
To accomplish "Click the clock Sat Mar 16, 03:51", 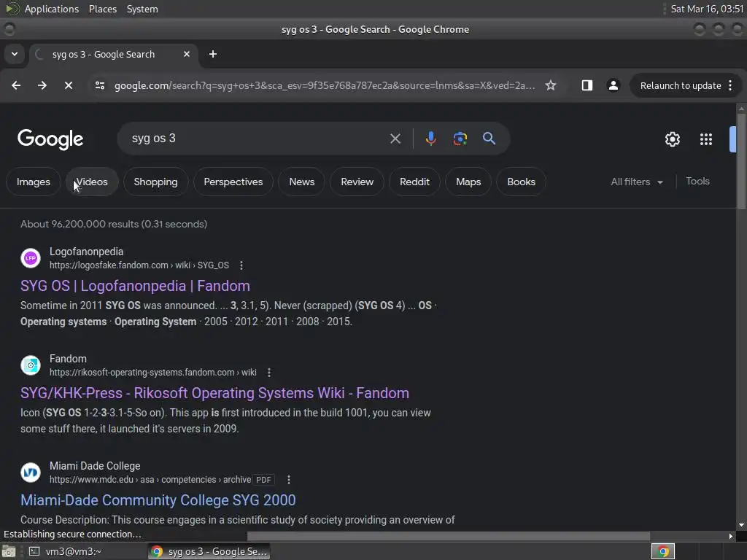I will point(707,9).
